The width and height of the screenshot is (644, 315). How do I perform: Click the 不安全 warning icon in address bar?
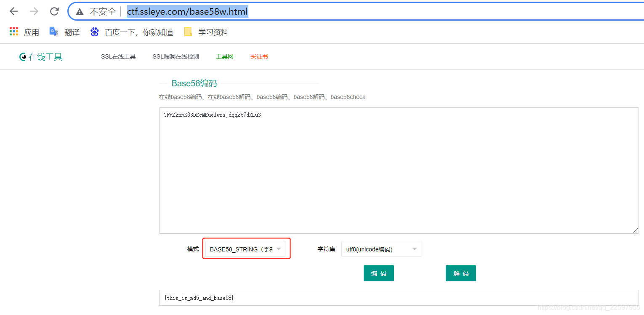pos(80,11)
